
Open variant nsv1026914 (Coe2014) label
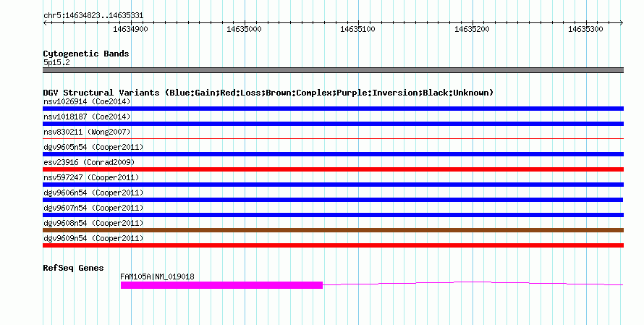(87, 101)
